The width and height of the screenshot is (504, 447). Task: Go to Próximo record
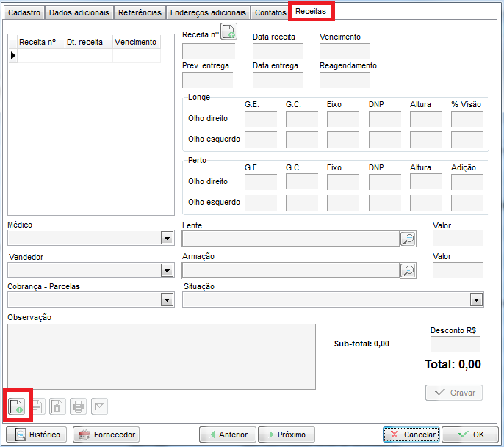coord(287,435)
